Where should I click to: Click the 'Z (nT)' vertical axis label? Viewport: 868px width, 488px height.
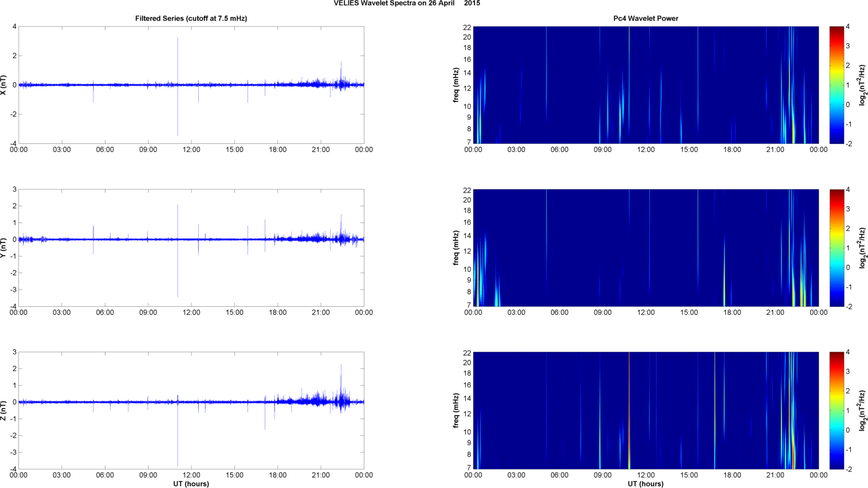pos(4,411)
